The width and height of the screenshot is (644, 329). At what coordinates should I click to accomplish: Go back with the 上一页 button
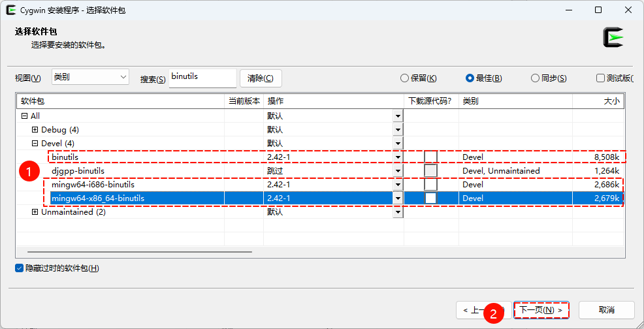click(x=483, y=309)
